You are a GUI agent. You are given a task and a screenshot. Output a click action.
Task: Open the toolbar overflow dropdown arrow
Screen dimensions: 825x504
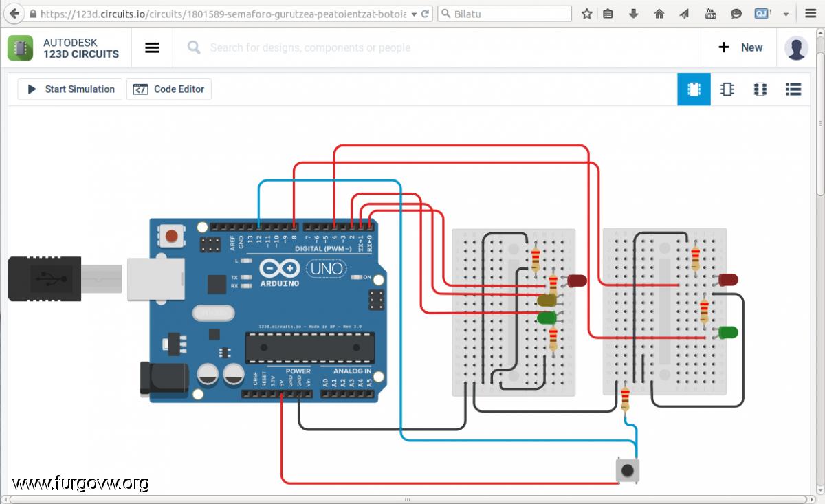coord(784,14)
